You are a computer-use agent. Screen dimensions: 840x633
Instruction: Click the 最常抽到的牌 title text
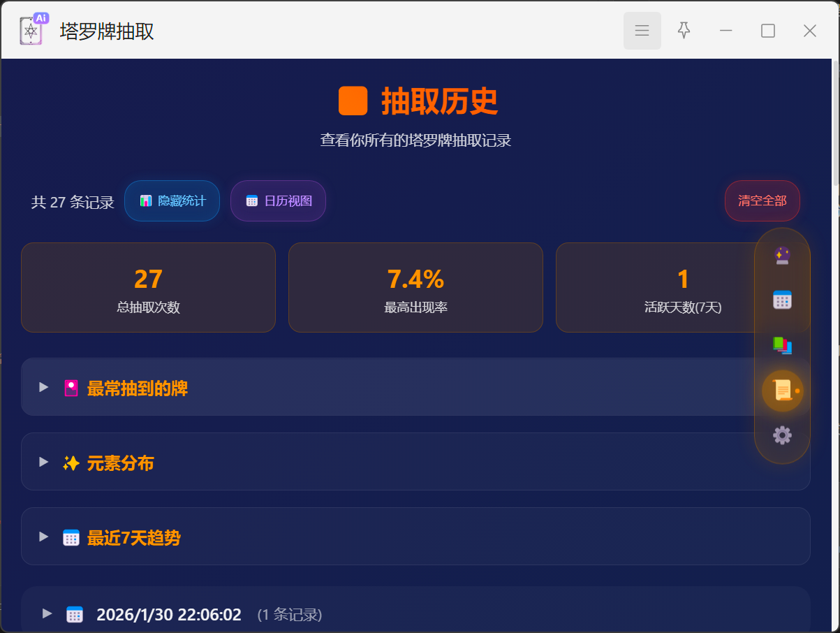(137, 388)
